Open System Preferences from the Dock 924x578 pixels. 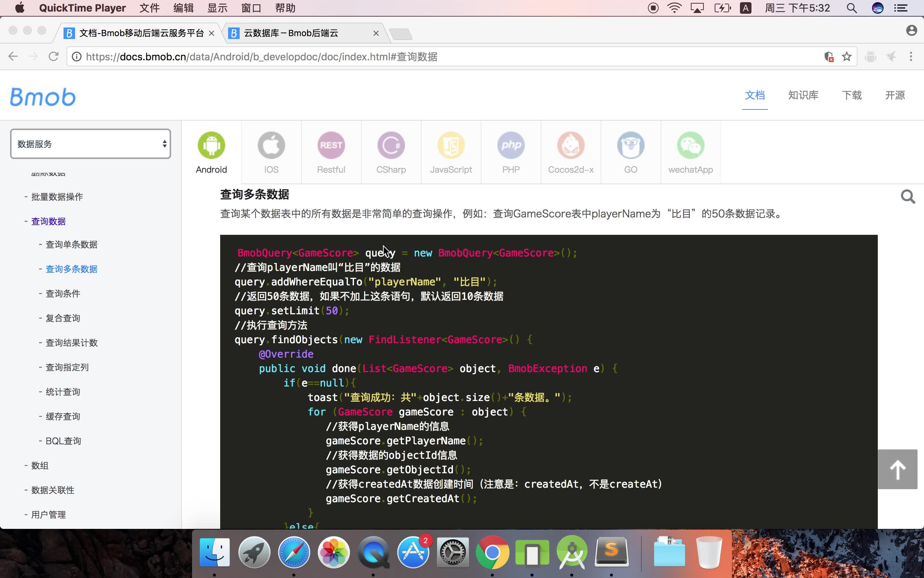coord(453,552)
